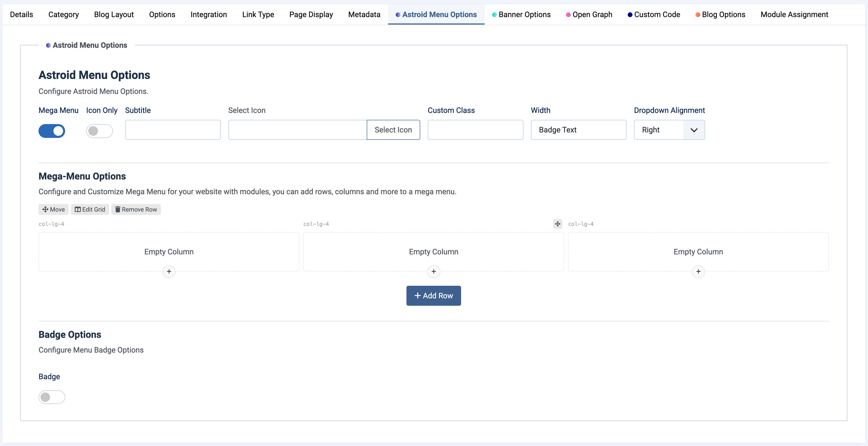Click the Mega-Menu Options heading
The height and width of the screenshot is (446, 868).
82,176
